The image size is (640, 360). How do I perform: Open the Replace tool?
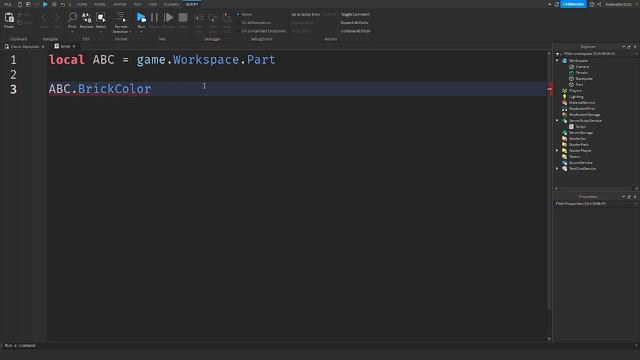click(x=86, y=20)
